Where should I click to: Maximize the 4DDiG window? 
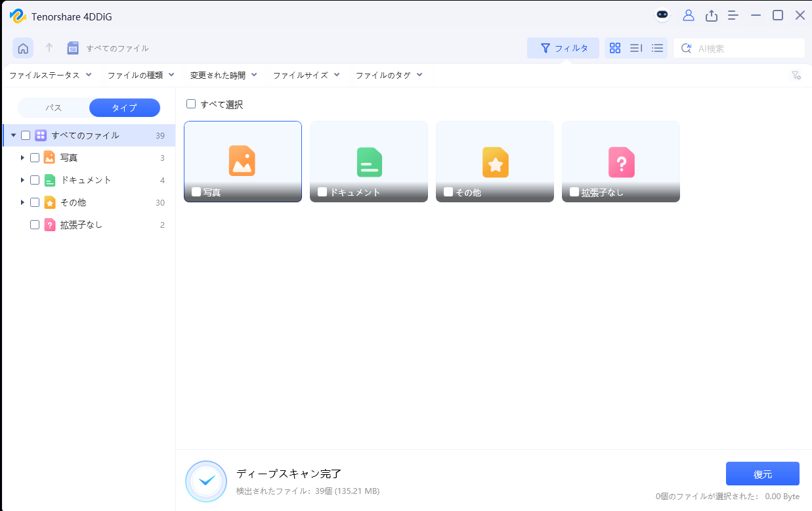(x=778, y=16)
